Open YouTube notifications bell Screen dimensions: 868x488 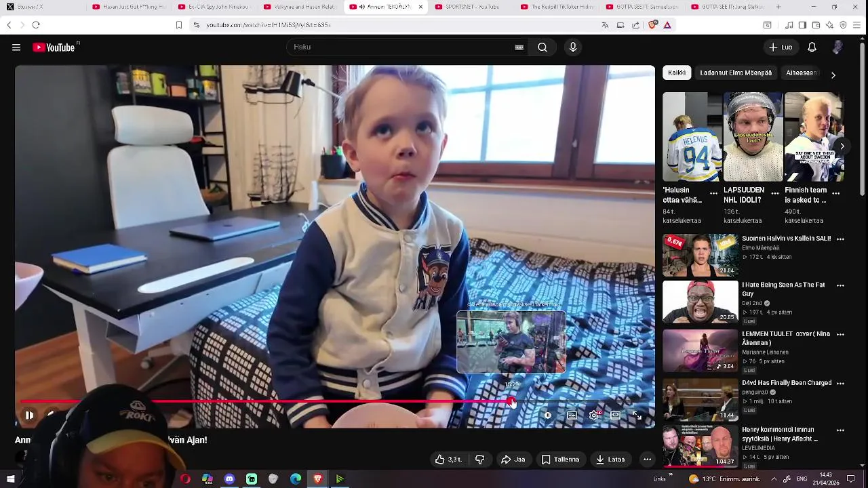(x=812, y=47)
